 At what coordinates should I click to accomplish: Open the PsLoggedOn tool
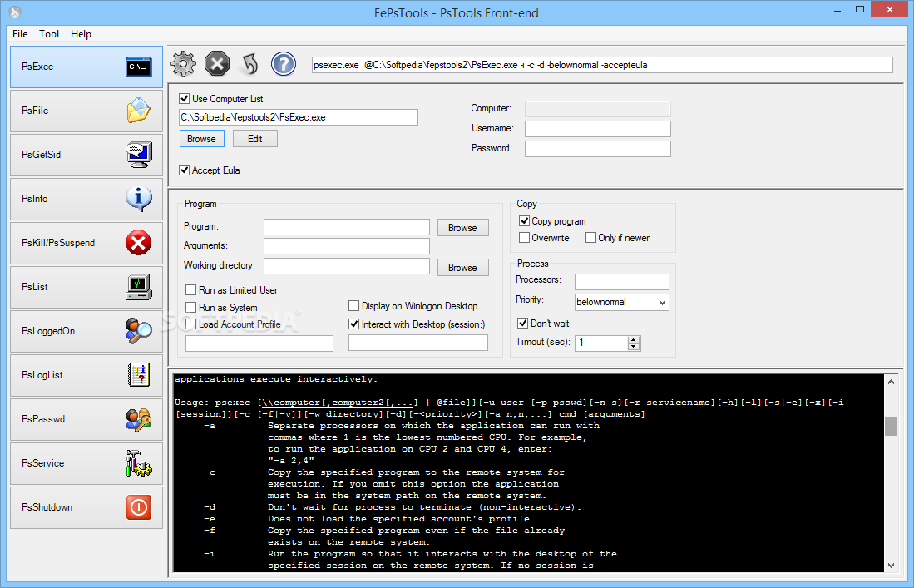[x=86, y=331]
